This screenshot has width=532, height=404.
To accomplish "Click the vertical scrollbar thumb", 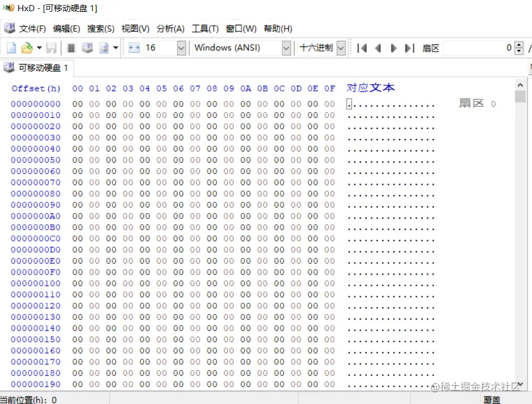I will point(520,96).
